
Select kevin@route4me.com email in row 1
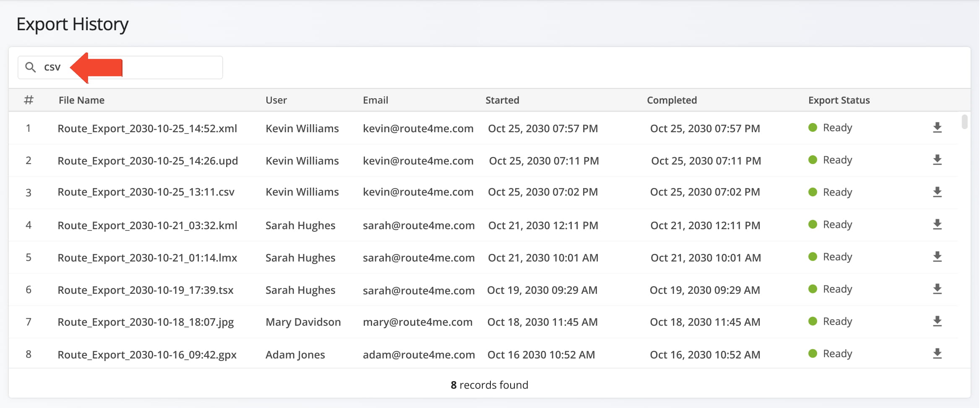point(418,128)
